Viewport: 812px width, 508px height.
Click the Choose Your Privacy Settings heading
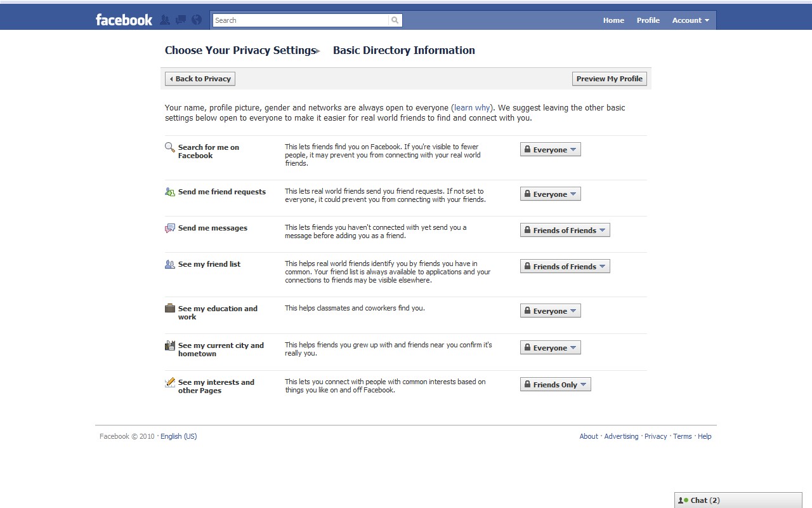[x=240, y=50]
